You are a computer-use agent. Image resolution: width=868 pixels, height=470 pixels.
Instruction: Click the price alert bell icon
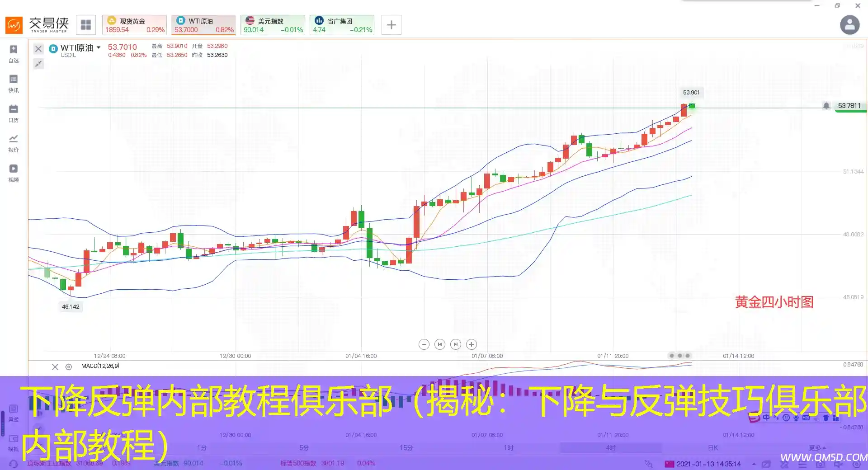(826, 106)
